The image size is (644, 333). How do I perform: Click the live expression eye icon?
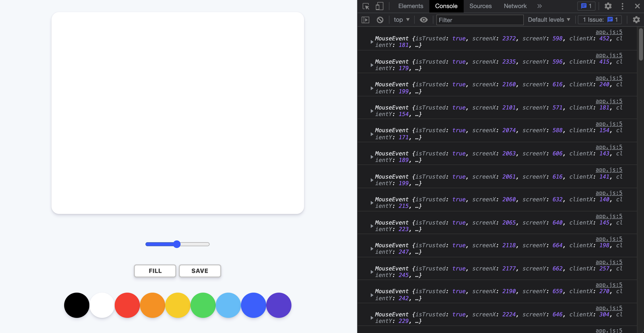424,20
